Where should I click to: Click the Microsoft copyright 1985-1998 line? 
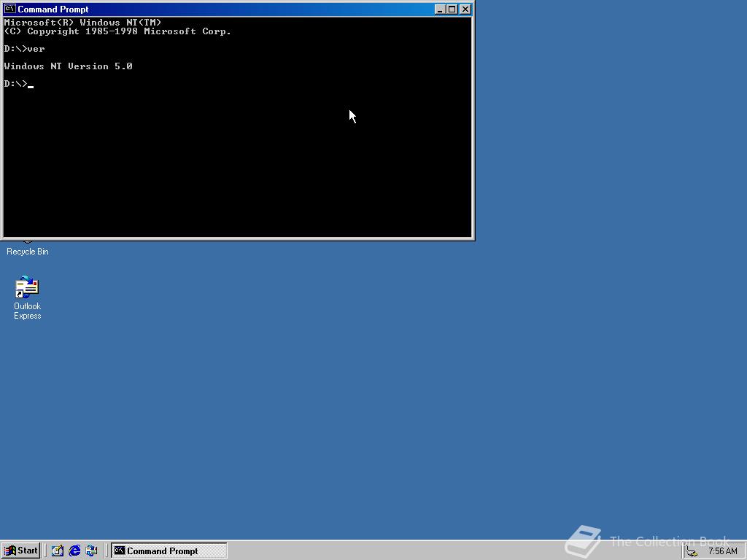(x=117, y=31)
